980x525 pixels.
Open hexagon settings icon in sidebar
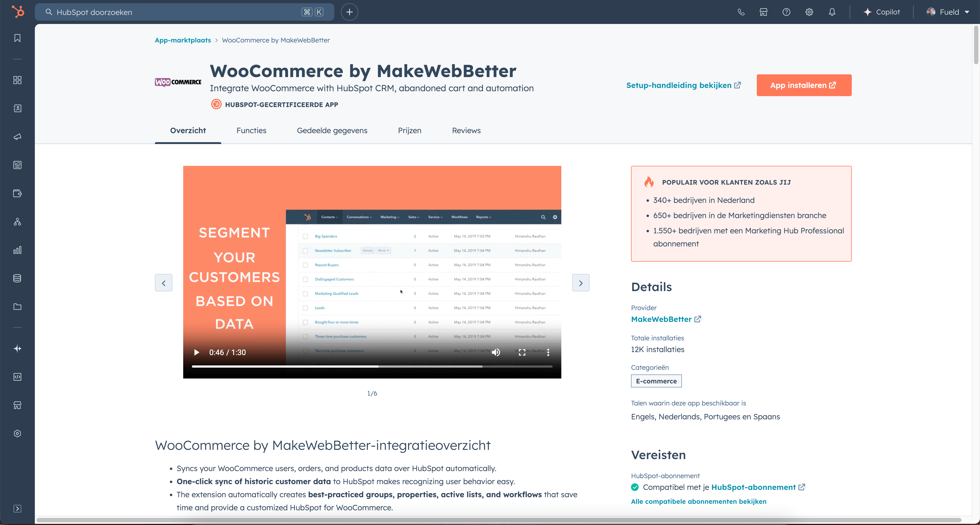pyautogui.click(x=17, y=434)
